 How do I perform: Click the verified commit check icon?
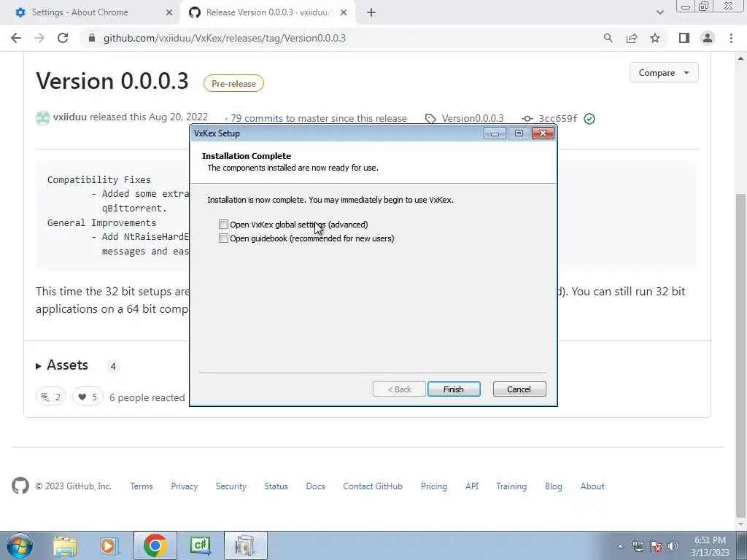click(x=589, y=119)
